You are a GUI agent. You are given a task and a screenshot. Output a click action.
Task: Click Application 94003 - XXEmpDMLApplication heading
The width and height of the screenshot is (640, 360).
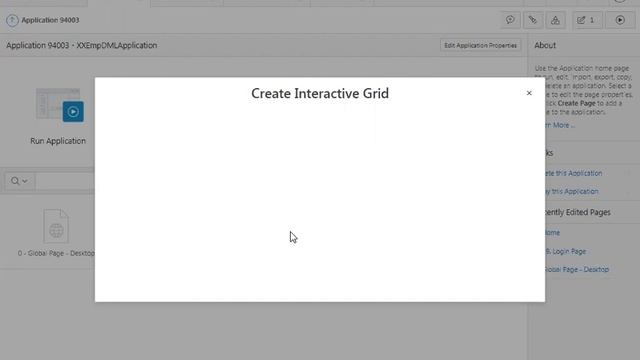pyautogui.click(x=82, y=45)
